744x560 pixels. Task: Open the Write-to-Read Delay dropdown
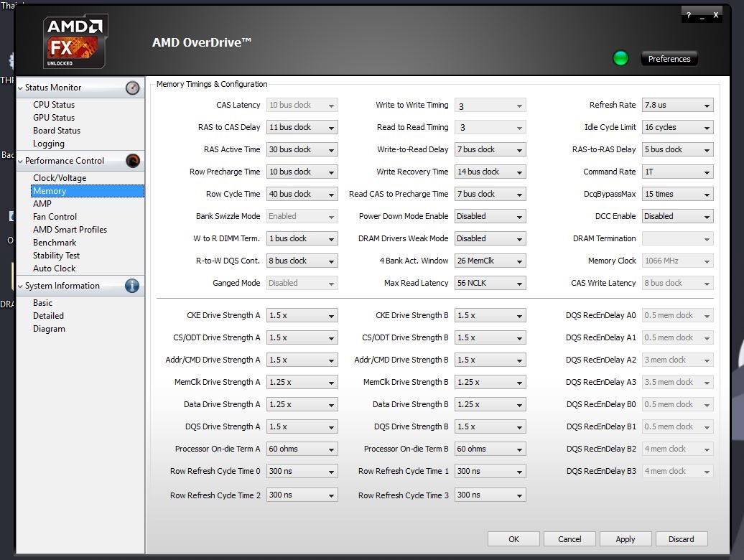coord(490,150)
